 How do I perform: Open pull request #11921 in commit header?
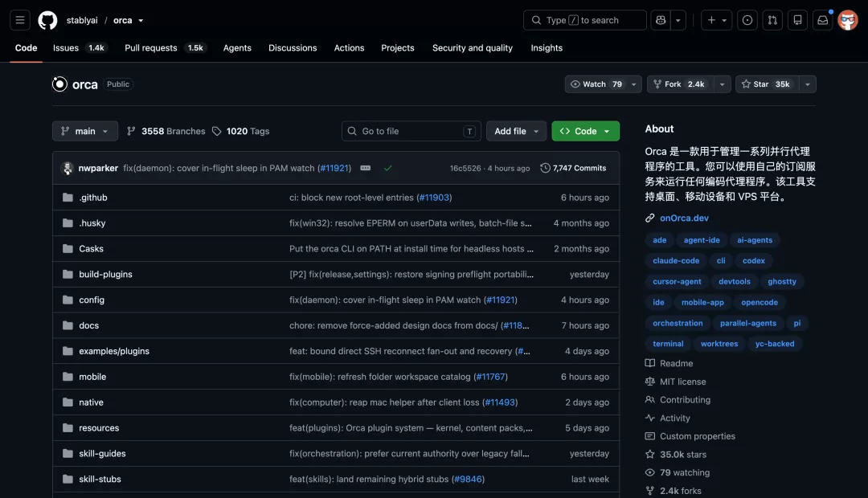tap(335, 168)
